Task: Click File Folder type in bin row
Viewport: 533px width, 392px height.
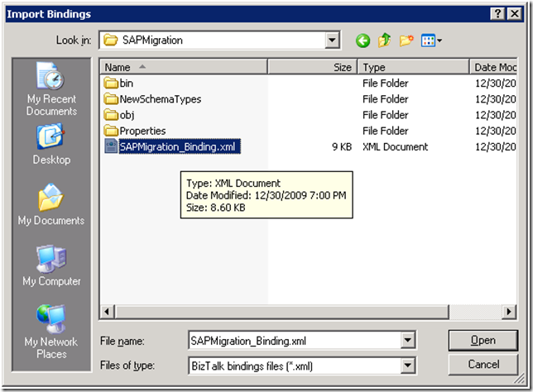Action: (x=385, y=84)
